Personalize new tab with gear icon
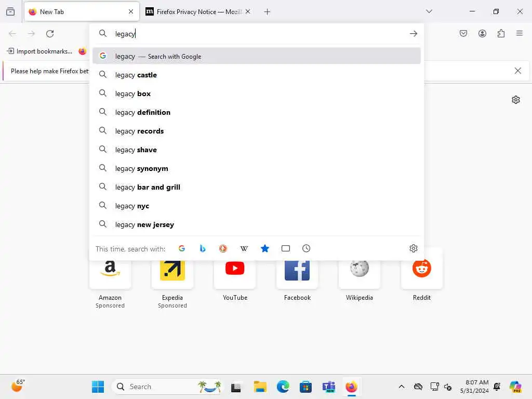 point(516,100)
